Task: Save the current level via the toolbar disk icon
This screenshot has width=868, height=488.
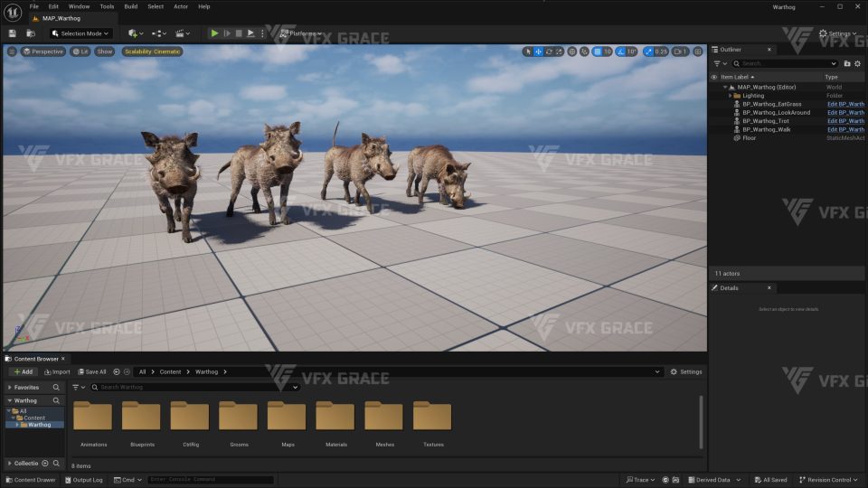Action: click(x=13, y=33)
